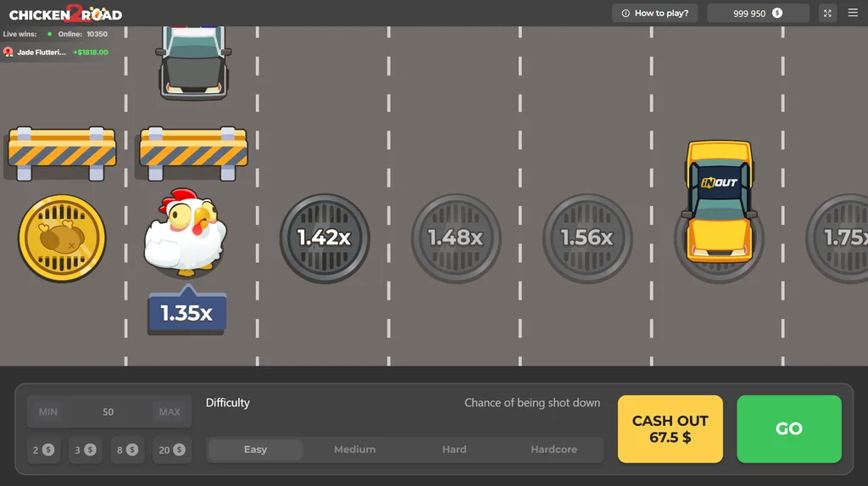Screen dimensions: 868x486
Task: Choose the 3 $ quick bet
Action: [86, 450]
